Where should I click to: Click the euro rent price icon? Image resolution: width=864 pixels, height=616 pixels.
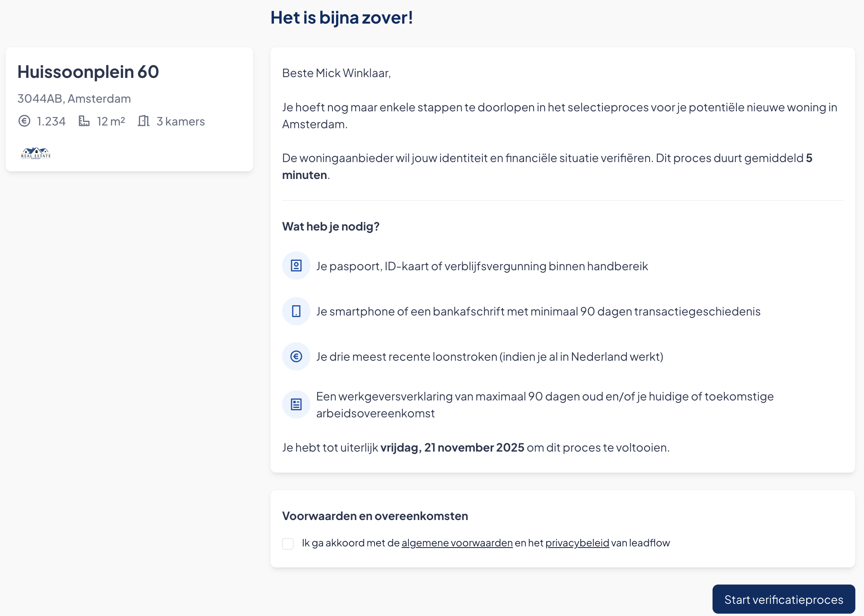click(x=24, y=121)
